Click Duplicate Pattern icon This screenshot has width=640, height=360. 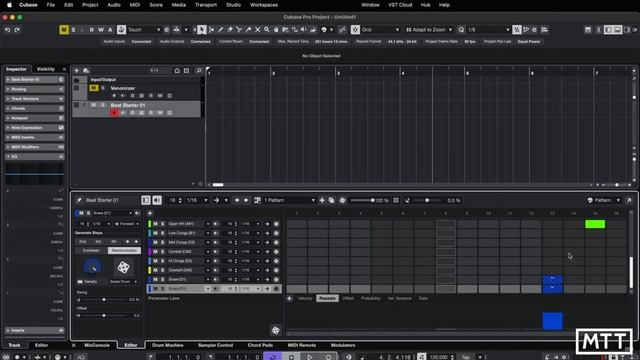pyautogui.click(x=331, y=200)
